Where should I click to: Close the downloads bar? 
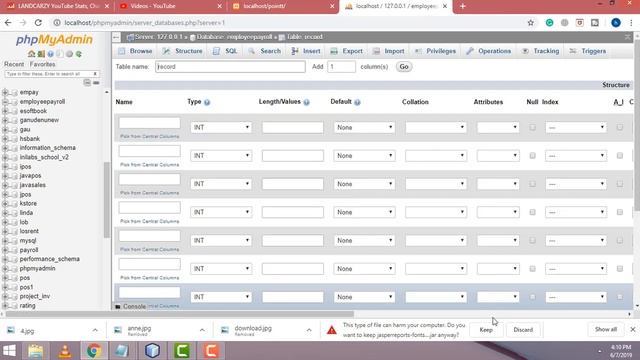pos(633,329)
